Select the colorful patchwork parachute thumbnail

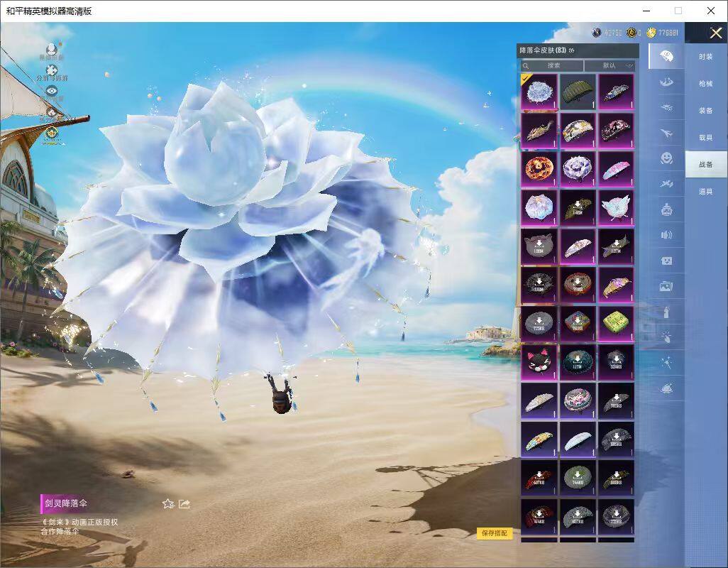pyautogui.click(x=539, y=439)
